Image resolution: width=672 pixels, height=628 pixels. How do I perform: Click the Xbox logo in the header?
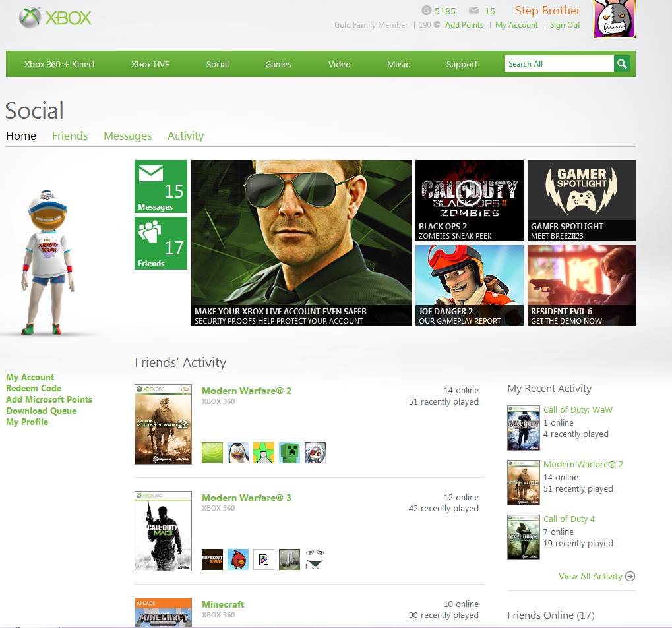pyautogui.click(x=55, y=18)
